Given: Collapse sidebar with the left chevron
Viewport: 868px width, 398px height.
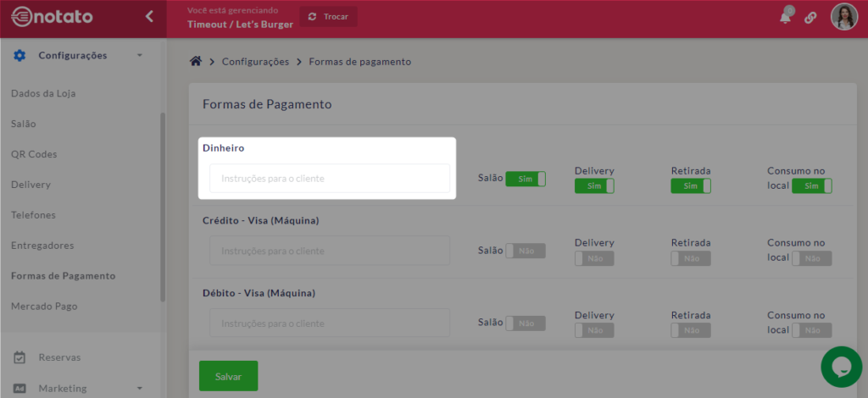Looking at the screenshot, I should point(149,16).
